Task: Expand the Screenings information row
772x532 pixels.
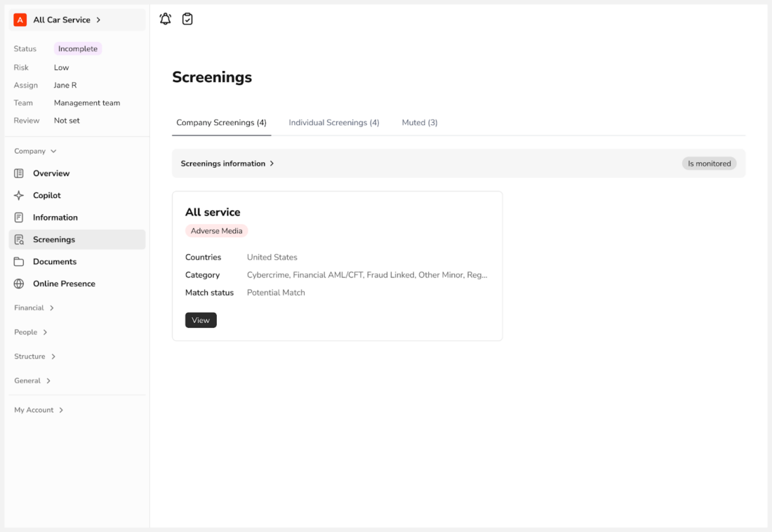Action: tap(227, 164)
